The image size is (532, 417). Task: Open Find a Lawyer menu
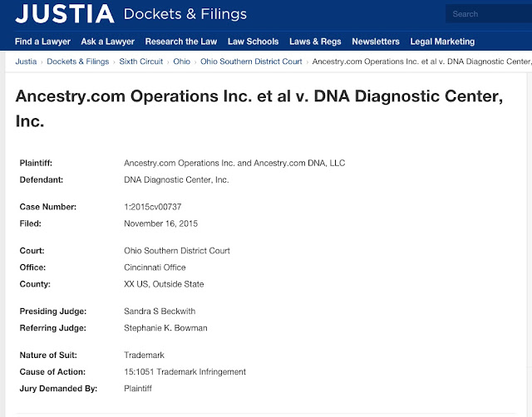(x=42, y=42)
